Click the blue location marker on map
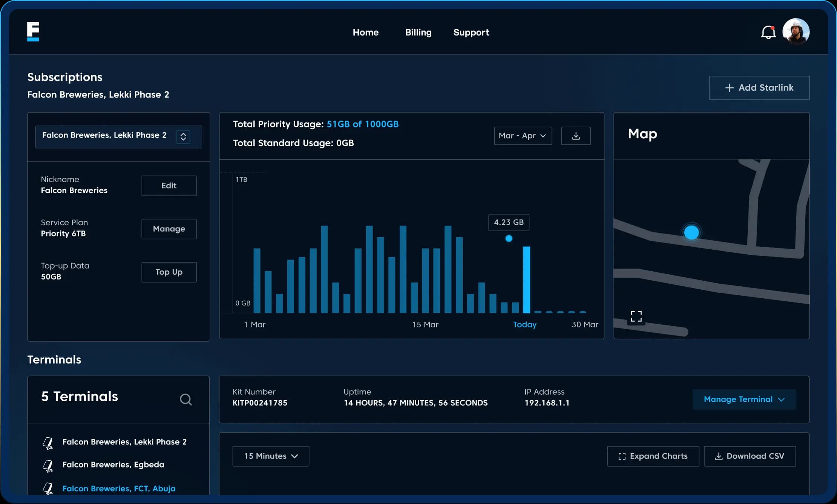Image resolution: width=837 pixels, height=504 pixels. pos(691,232)
